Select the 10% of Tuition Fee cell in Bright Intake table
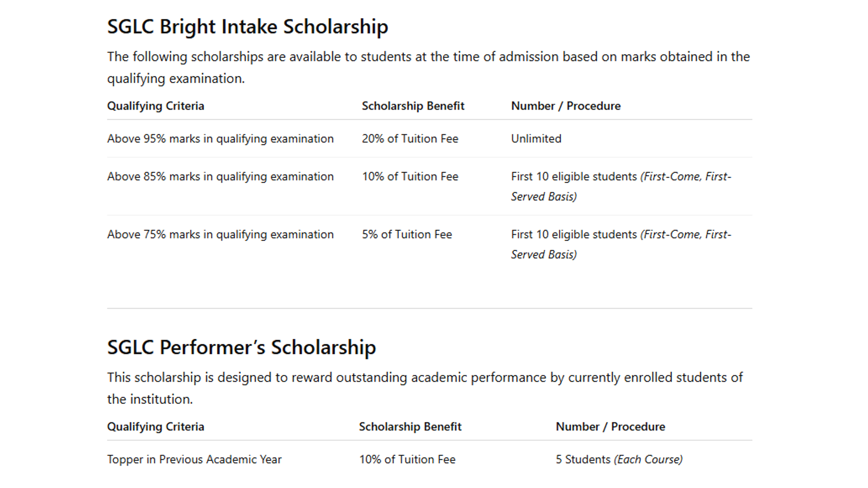Image resolution: width=868 pixels, height=488 pixels. tap(410, 177)
